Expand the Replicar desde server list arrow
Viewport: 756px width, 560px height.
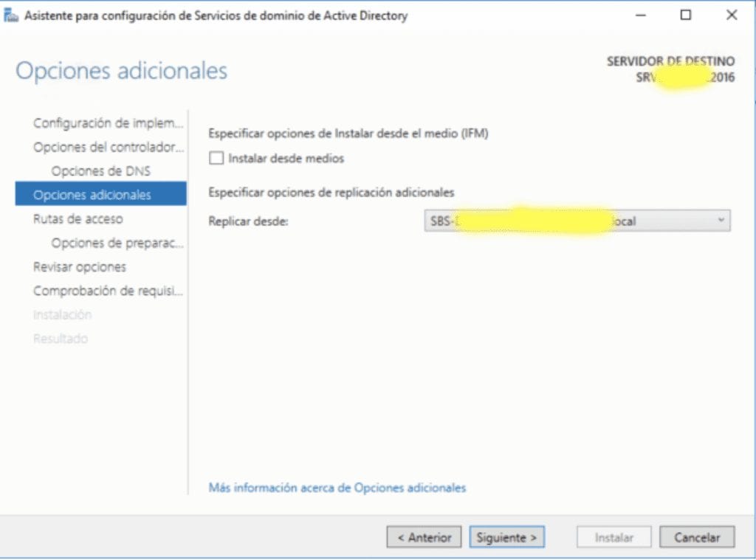[x=721, y=221]
